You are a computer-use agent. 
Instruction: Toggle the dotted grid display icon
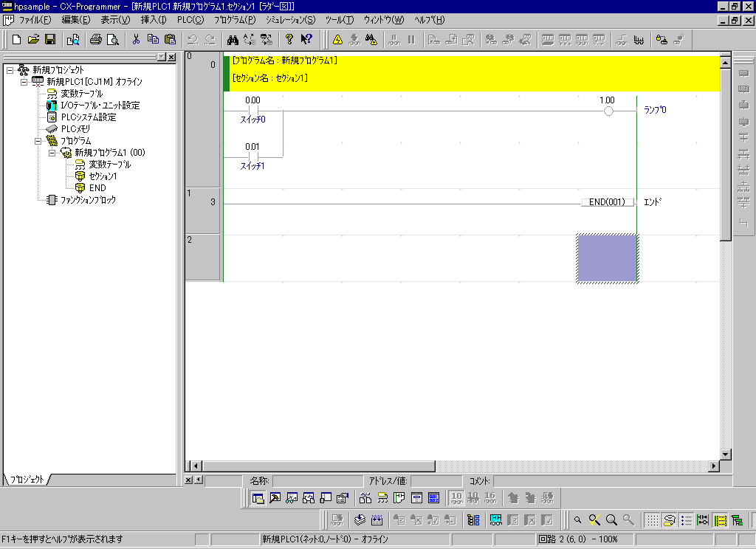click(x=653, y=520)
